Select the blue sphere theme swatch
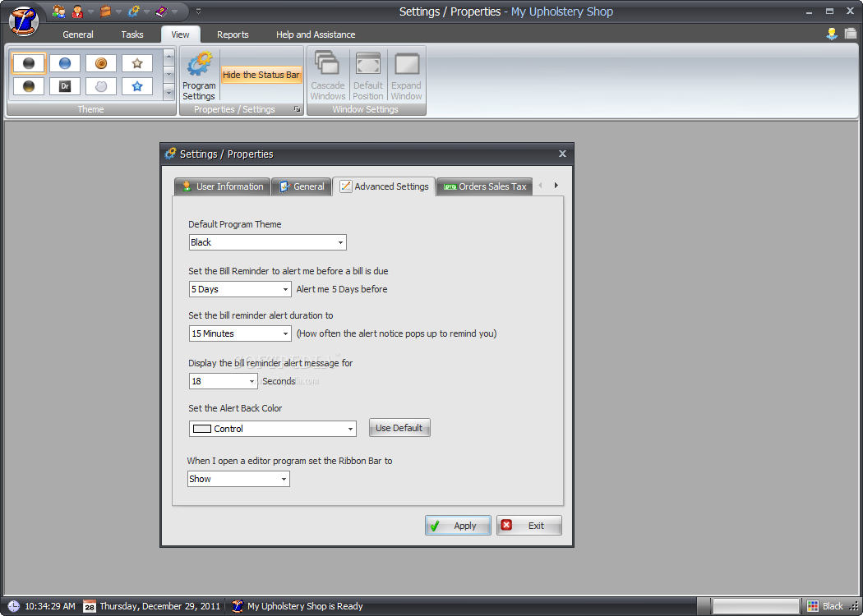Screen dimensions: 863x616 tap(65, 63)
